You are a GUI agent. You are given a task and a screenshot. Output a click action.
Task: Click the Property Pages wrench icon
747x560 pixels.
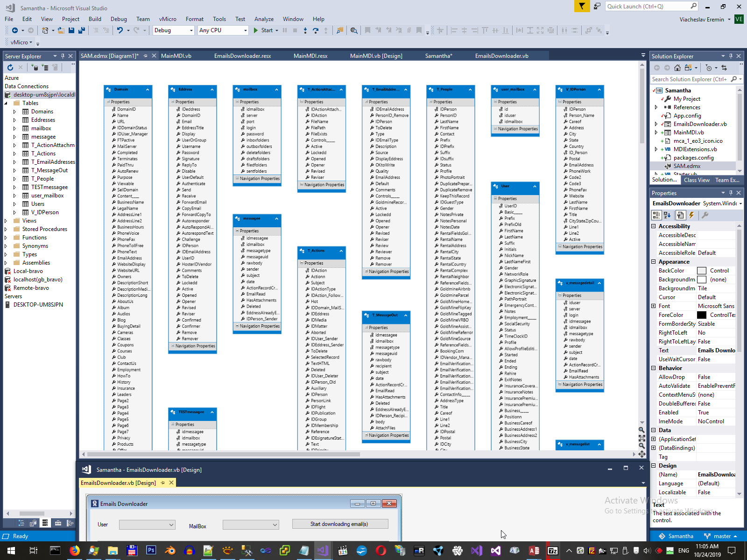tap(705, 215)
